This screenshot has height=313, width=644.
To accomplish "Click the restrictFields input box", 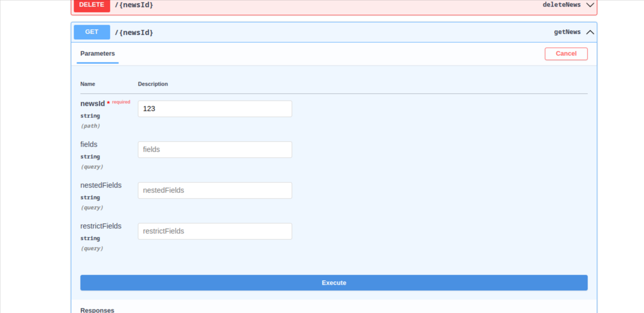I will pyautogui.click(x=215, y=231).
